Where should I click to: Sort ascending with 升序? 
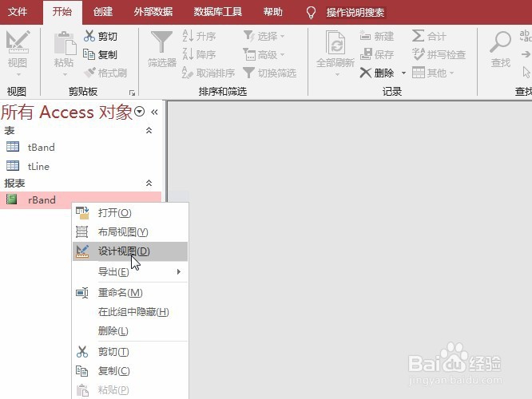point(199,36)
